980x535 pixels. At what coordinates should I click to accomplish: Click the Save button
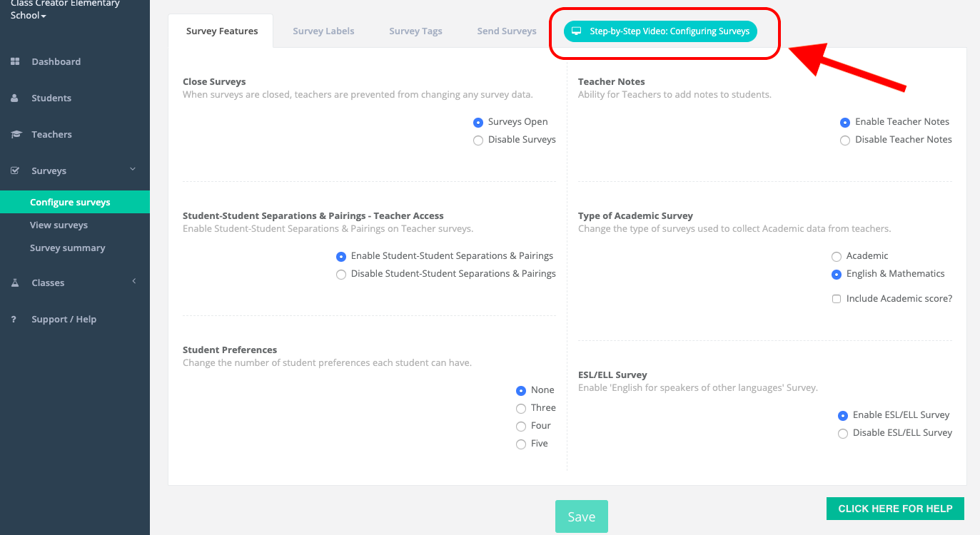582,517
